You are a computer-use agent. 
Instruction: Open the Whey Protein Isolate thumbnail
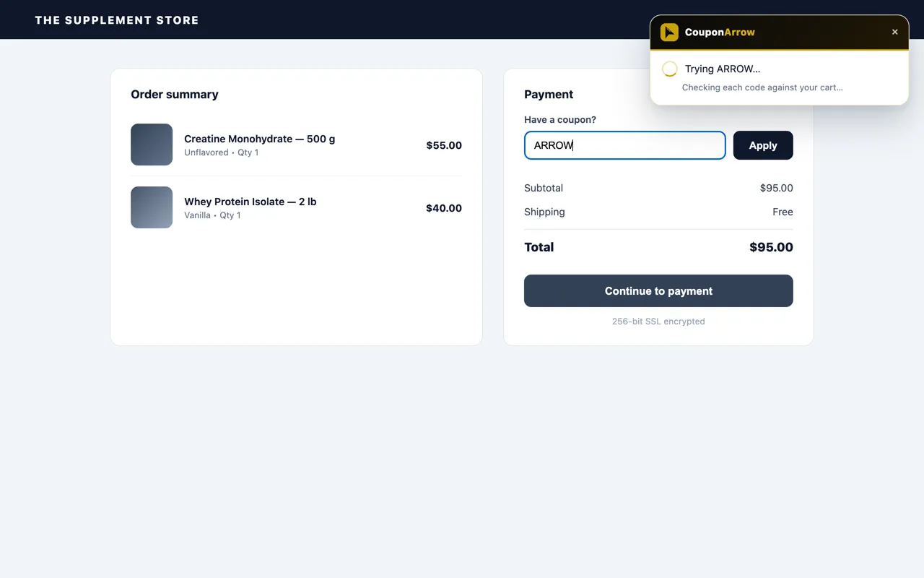tap(152, 207)
